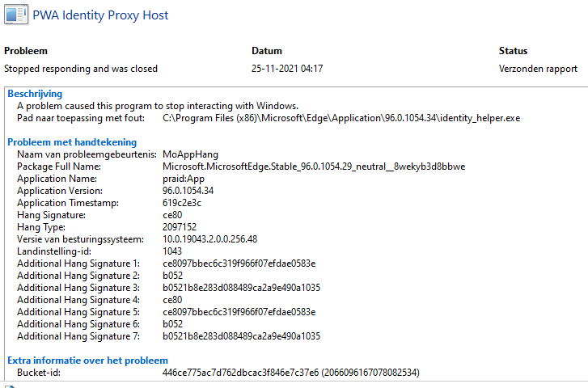Select the Additional Hang Signature 3 hash value
The height and width of the screenshot is (388, 588).
point(242,288)
